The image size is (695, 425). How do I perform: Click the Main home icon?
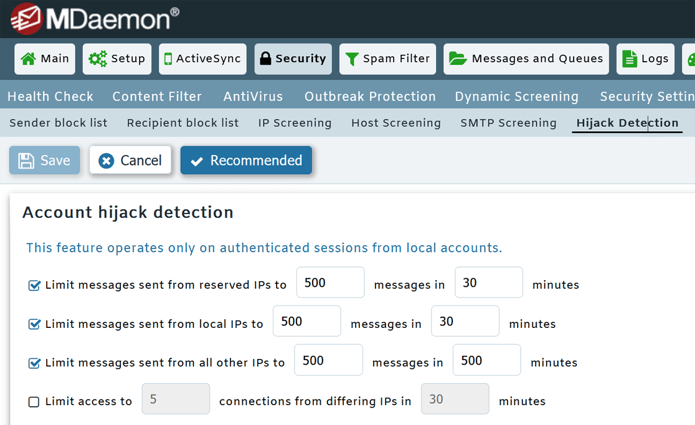coord(28,58)
